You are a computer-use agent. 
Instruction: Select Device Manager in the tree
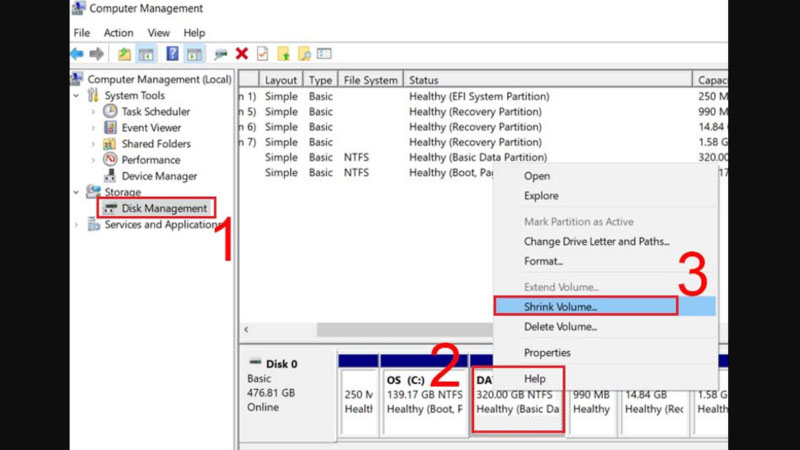pyautogui.click(x=159, y=176)
